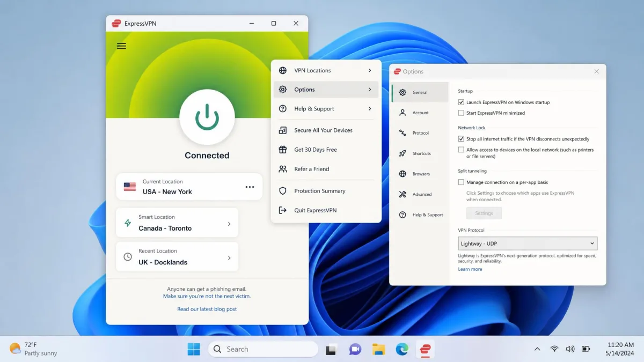Click the USA flag icon in Current Location

[x=130, y=187]
